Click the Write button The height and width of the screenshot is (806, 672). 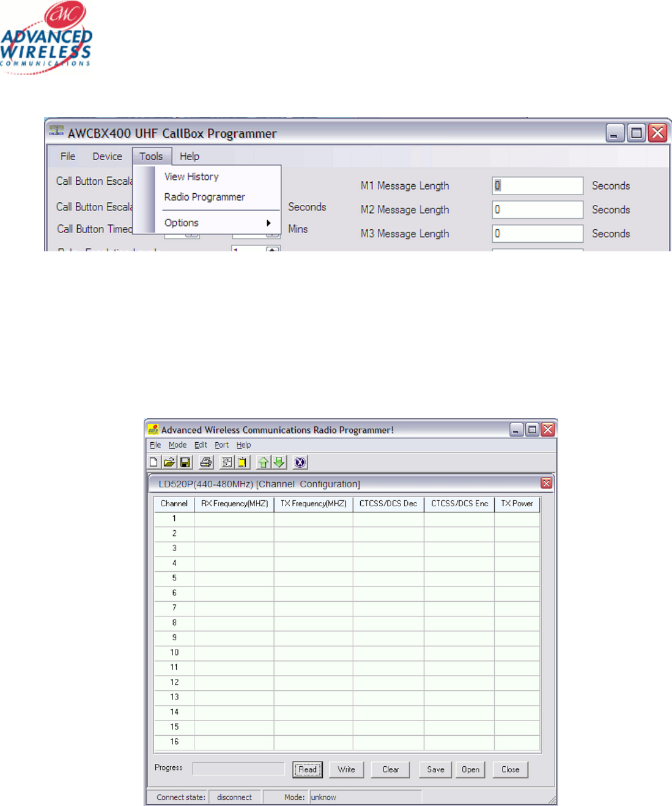coord(347,769)
